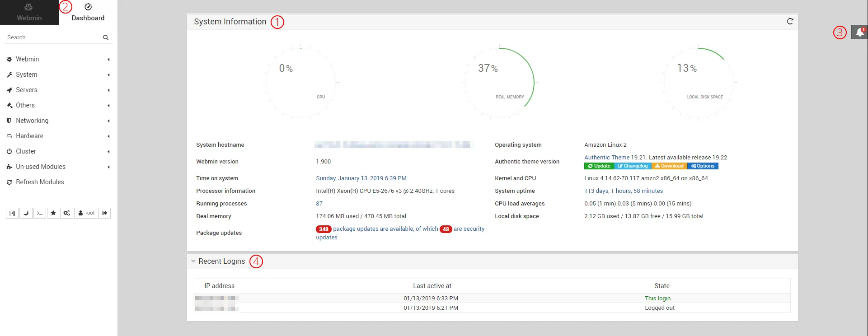Image resolution: width=868 pixels, height=336 pixels.
Task: Open favorites with the star icon
Action: tap(53, 213)
